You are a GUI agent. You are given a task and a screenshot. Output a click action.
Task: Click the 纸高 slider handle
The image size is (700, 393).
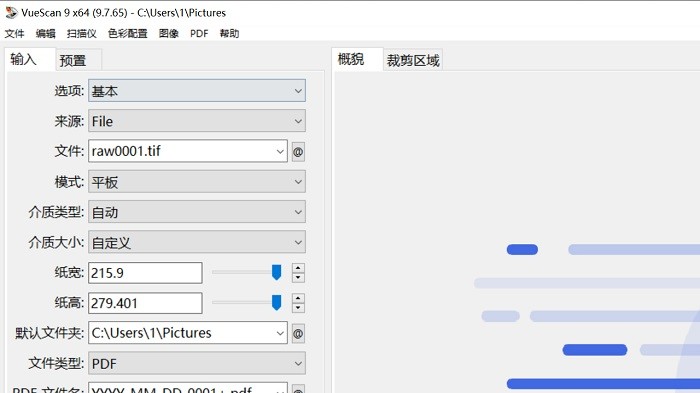277,302
